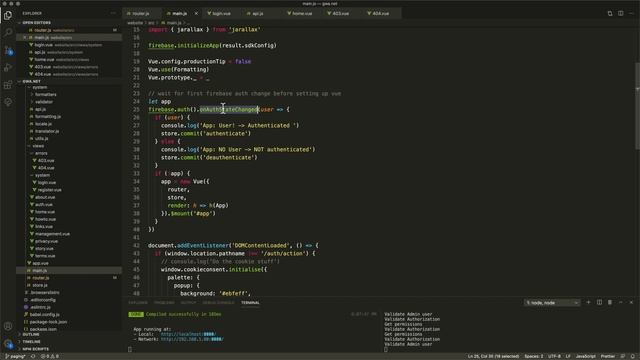Open the Output panel tab

point(188,303)
